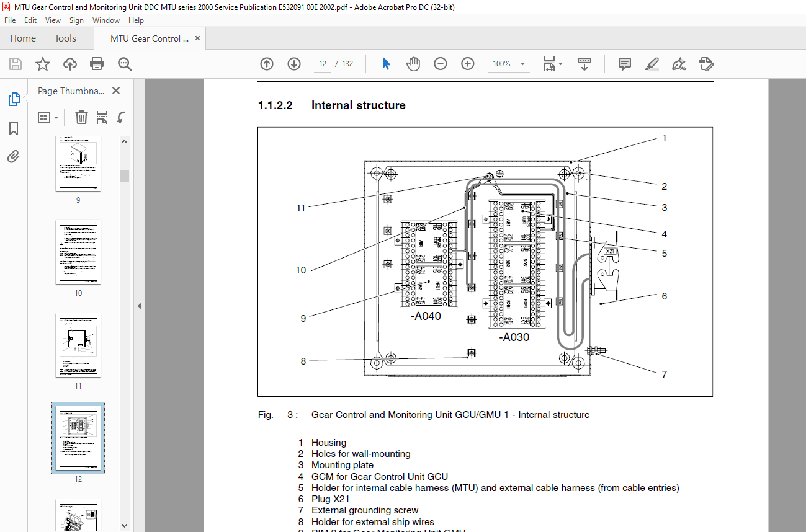Open the Edit menu
This screenshot has width=806, height=532.
point(30,20)
